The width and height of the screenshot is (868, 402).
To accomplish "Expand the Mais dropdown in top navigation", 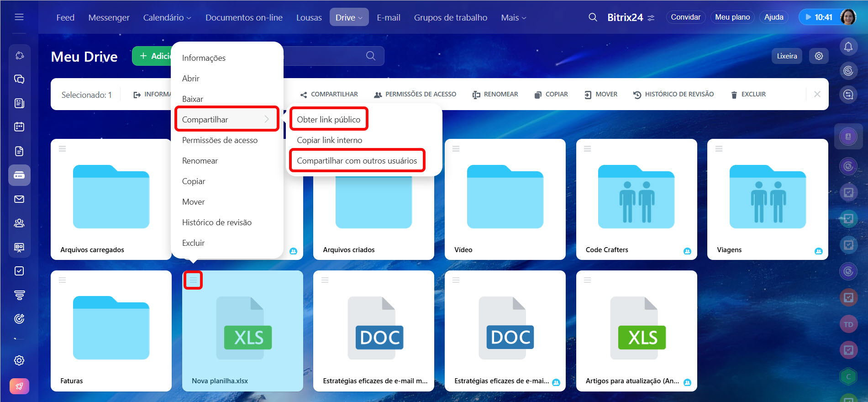I will pyautogui.click(x=513, y=17).
